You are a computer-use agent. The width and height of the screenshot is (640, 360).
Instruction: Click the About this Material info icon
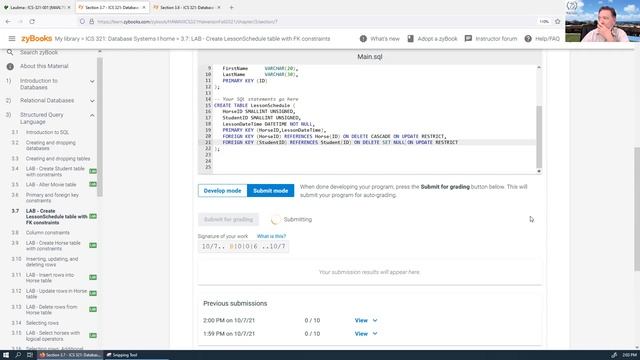(x=10, y=66)
